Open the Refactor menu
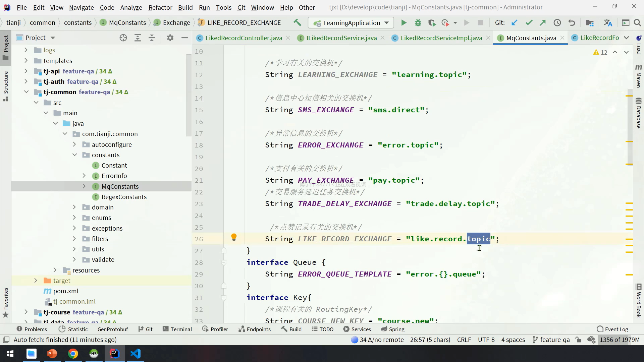644x362 pixels. click(x=160, y=7)
